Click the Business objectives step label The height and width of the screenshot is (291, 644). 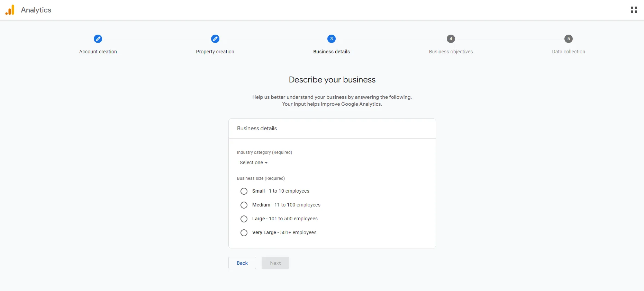pos(451,52)
